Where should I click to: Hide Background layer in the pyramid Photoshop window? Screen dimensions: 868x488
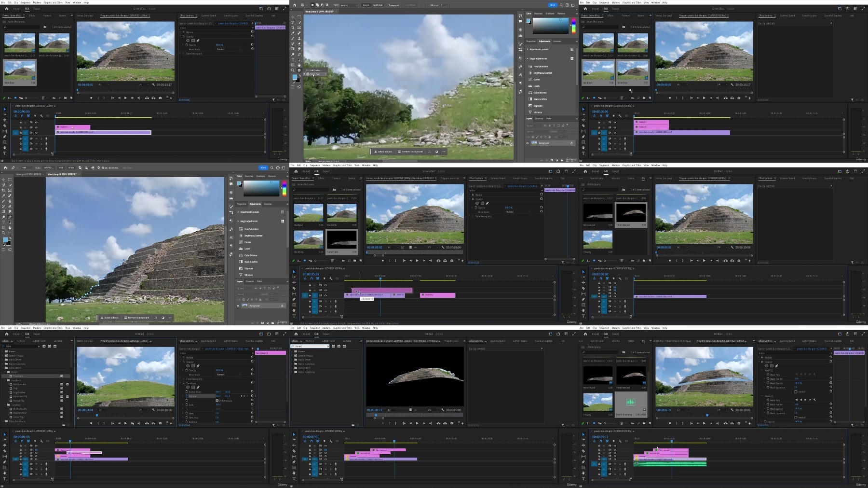[x=238, y=306]
